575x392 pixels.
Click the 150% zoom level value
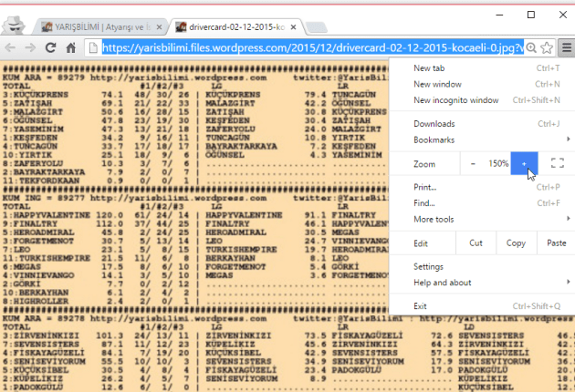[x=498, y=163]
